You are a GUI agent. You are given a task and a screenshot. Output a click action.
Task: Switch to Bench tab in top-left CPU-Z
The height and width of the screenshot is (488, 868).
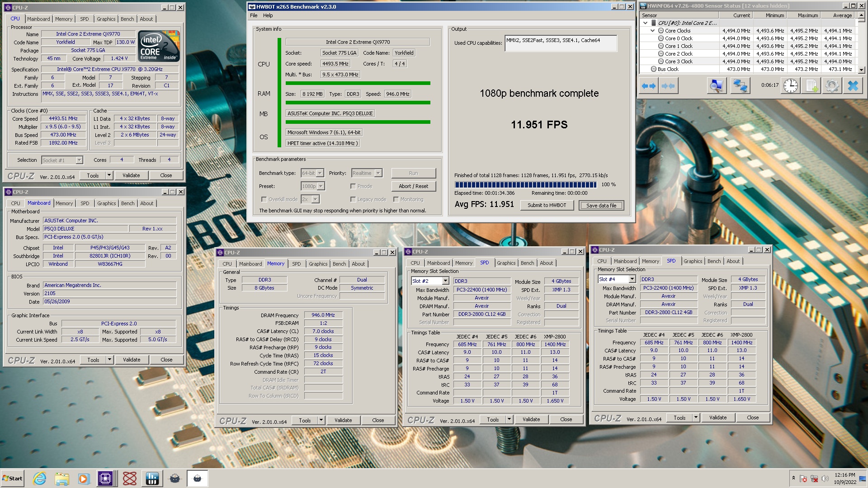coord(127,19)
